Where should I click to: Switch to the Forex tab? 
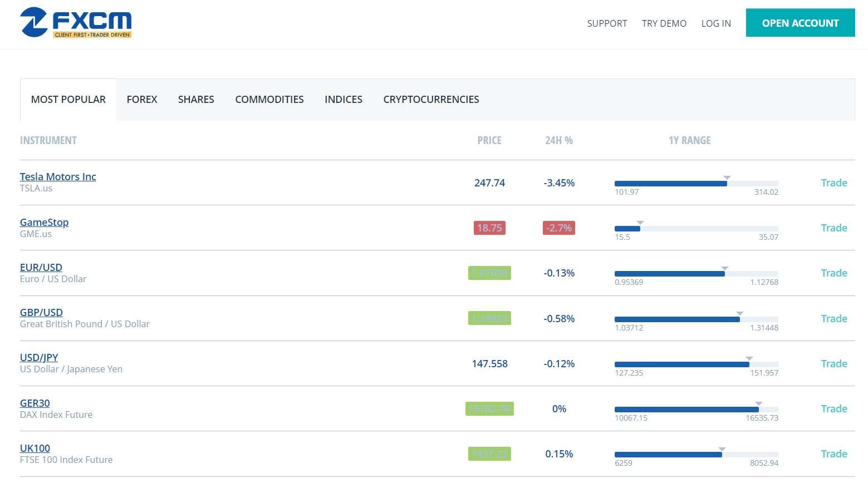(142, 100)
